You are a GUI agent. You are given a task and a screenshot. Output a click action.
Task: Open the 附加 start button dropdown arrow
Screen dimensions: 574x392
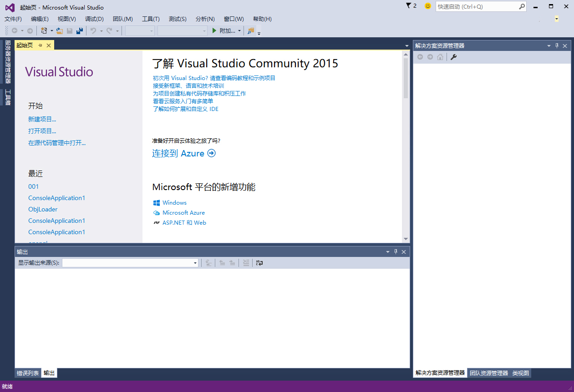239,30
